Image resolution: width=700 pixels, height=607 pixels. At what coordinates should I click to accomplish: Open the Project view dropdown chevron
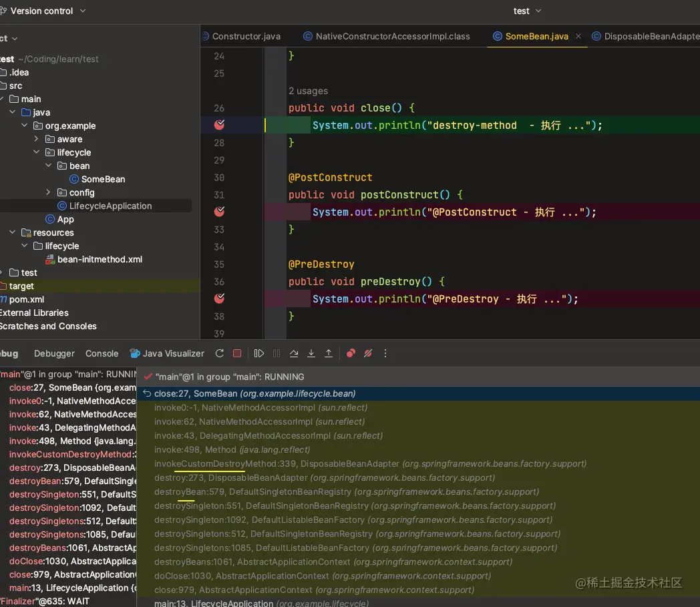(15, 38)
